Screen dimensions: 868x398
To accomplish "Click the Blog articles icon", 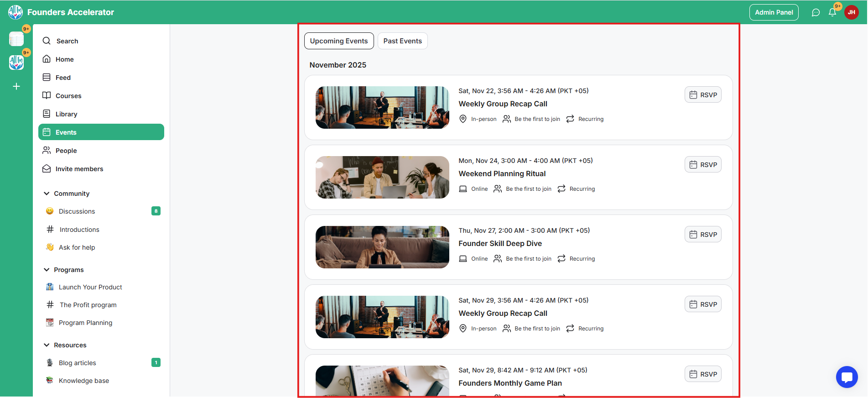I will (x=50, y=362).
